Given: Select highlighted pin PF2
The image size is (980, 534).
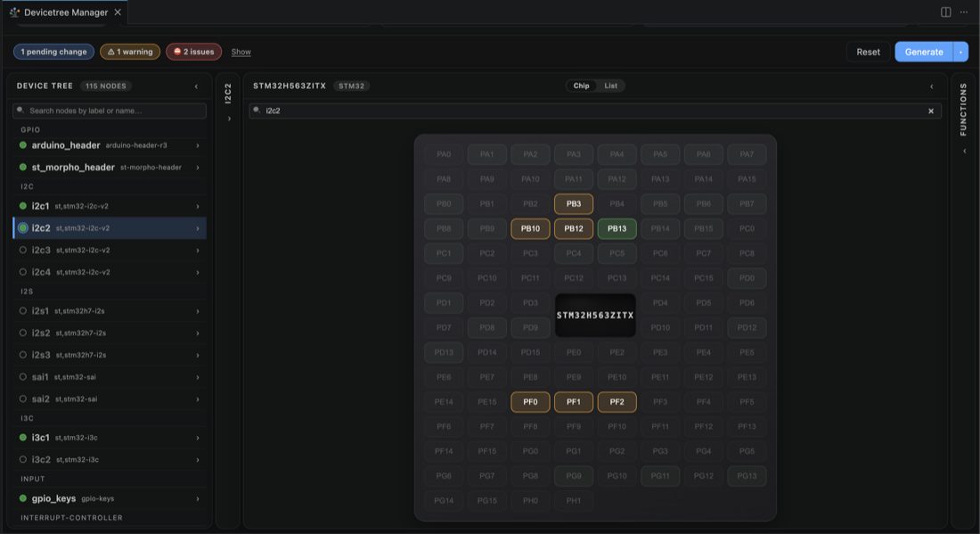Looking at the screenshot, I should click(x=617, y=402).
